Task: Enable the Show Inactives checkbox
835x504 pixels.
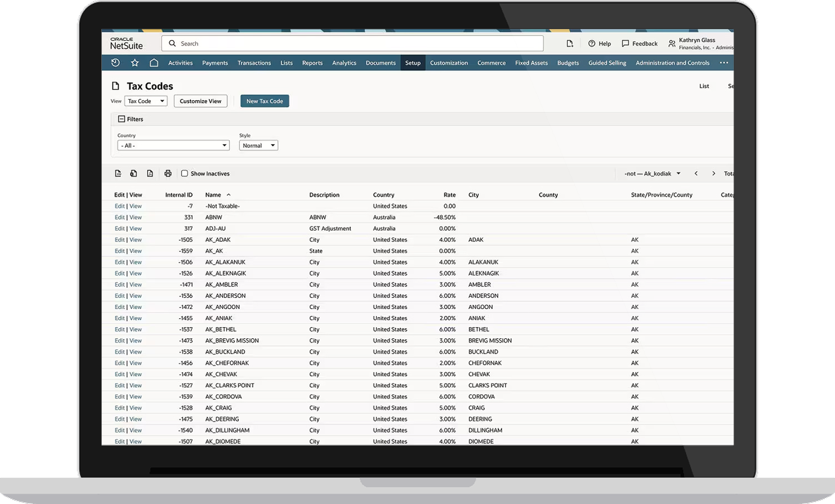Action: click(185, 174)
